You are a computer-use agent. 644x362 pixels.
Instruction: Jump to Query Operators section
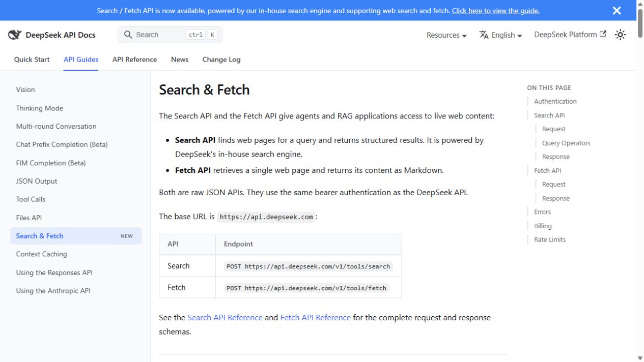coord(566,143)
